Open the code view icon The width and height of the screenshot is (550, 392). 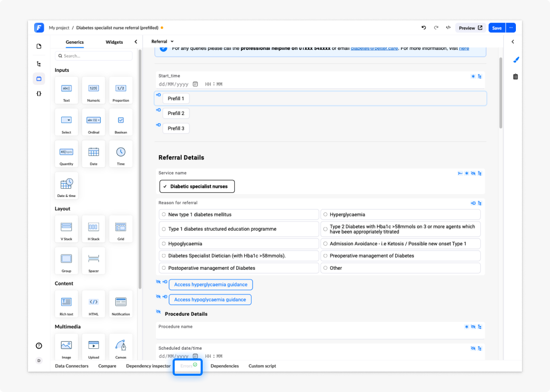click(448, 27)
